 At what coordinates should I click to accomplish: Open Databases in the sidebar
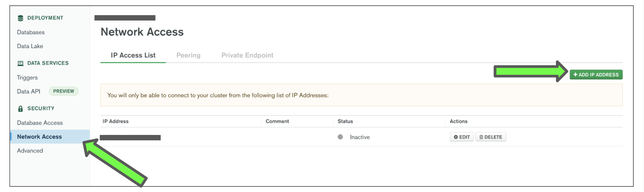31,32
